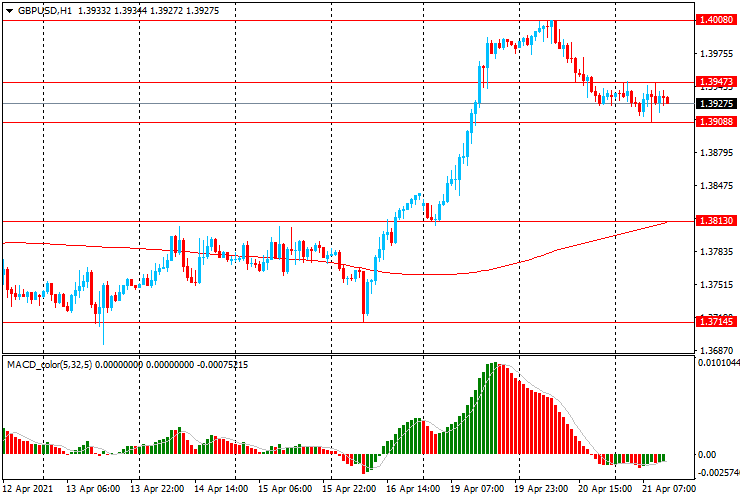Click the 1.39473 price level label
The image size is (740, 500).
click(x=716, y=82)
